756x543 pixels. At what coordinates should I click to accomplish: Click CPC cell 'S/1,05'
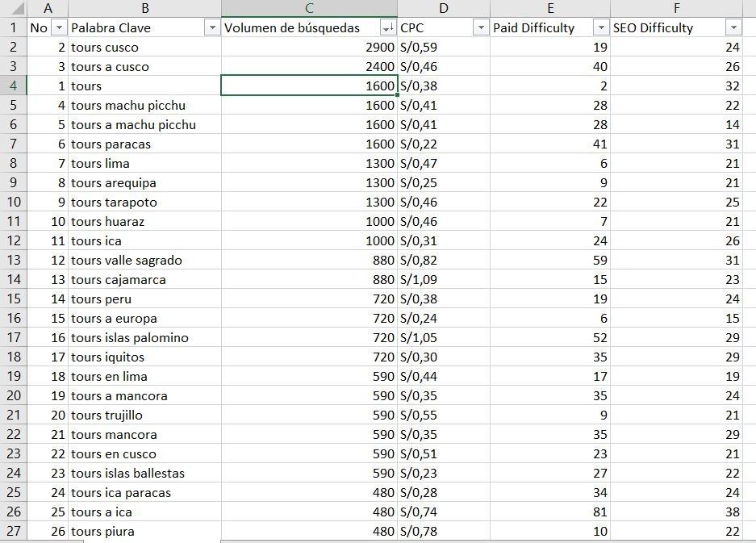click(x=444, y=337)
